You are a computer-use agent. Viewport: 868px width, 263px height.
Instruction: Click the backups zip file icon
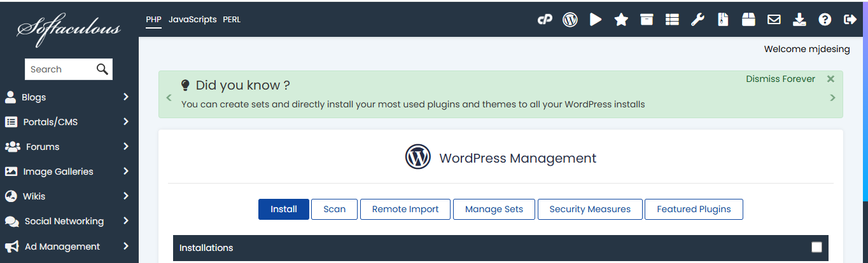(723, 20)
